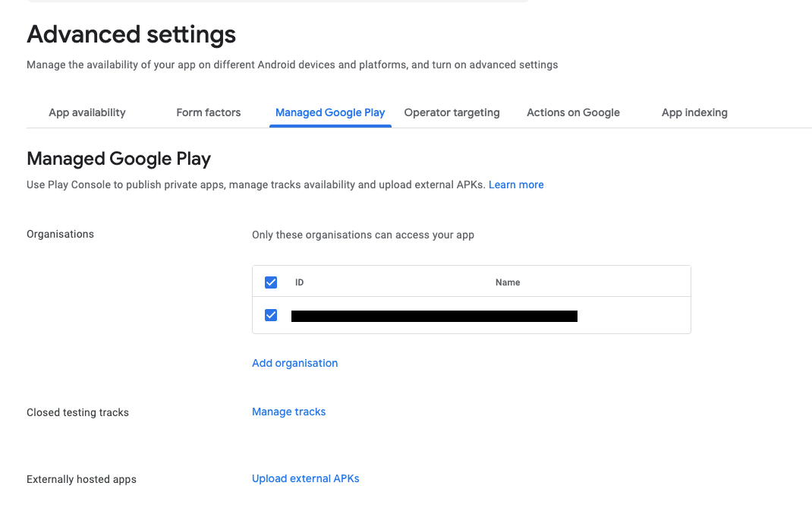Viewport: 812px width, 530px height.
Task: Click the ID column header
Action: 300,282
